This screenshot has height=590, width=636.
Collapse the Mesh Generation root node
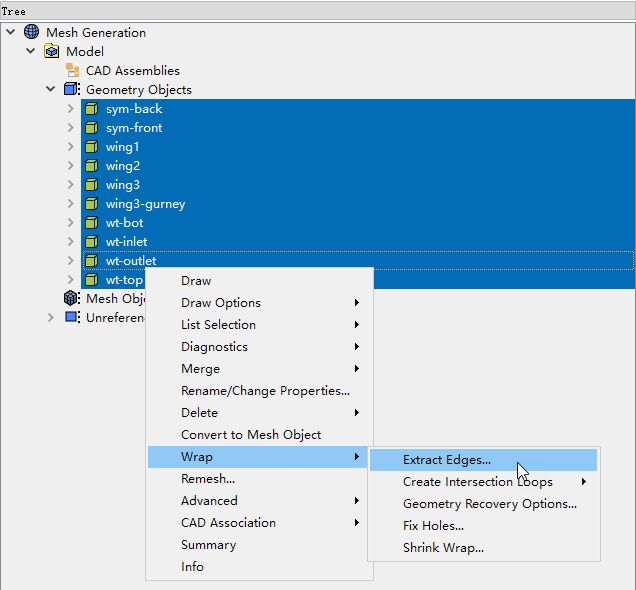point(11,32)
